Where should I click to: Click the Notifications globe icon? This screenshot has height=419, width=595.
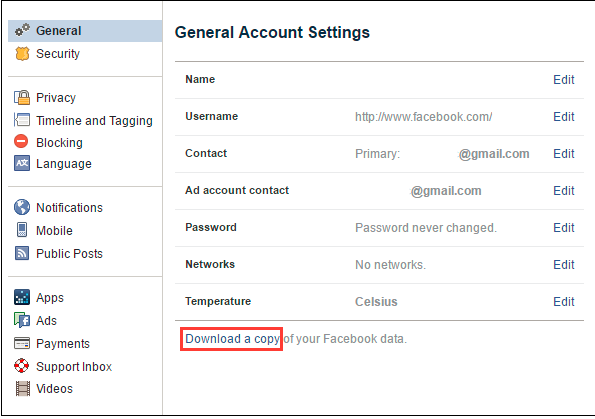[x=22, y=207]
